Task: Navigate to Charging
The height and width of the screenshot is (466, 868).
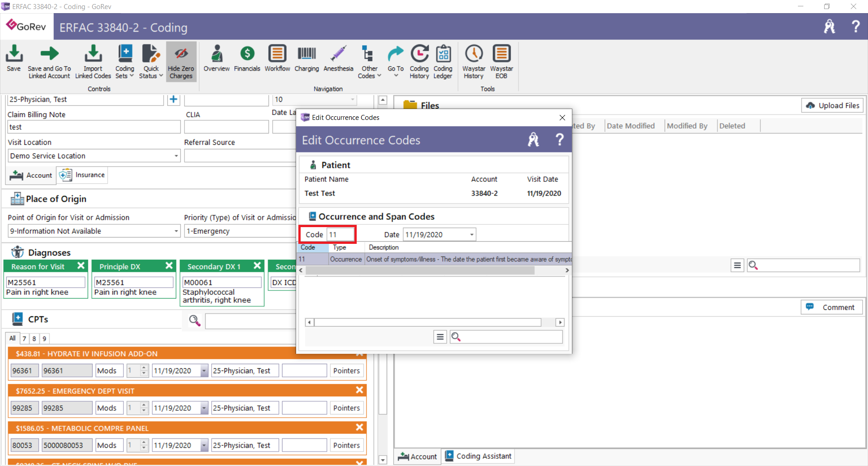Action: point(307,59)
